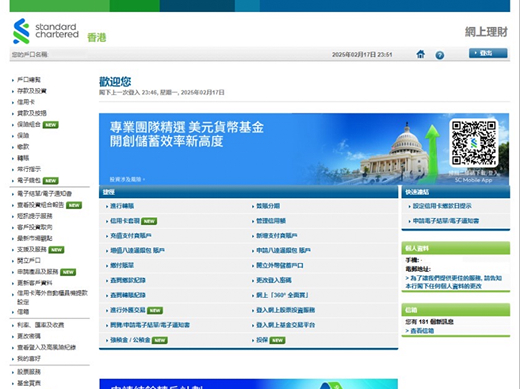Viewport: 520px width, 389px height.
Task: Open 股票服務 in the sidebar
Action: pos(29,372)
